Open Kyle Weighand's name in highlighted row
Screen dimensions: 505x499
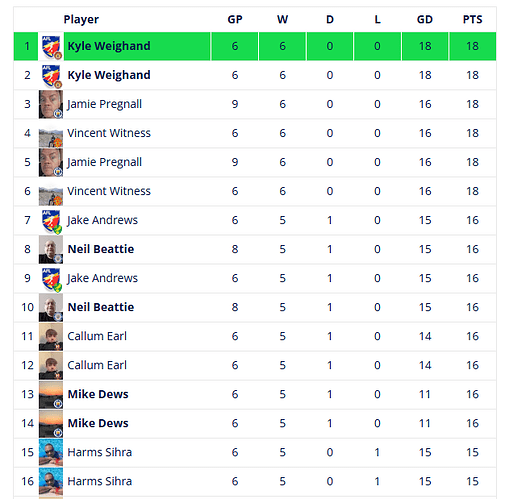click(x=109, y=46)
